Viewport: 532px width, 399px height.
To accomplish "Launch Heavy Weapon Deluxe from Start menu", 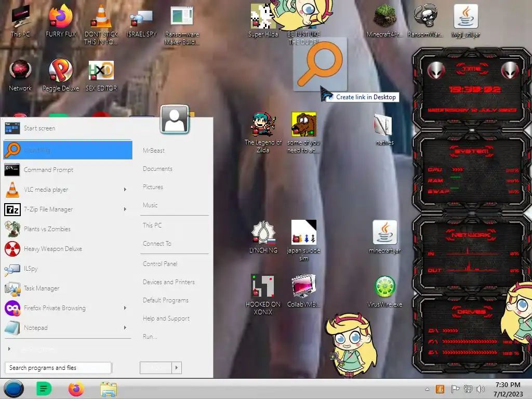I will point(68,249).
